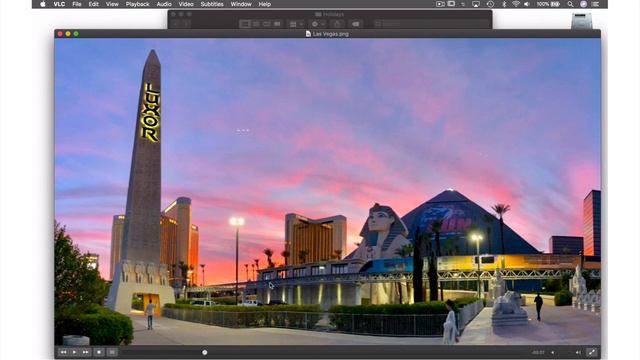Click the Share button in Finder toolbar
The image size is (640, 360).
click(337, 24)
